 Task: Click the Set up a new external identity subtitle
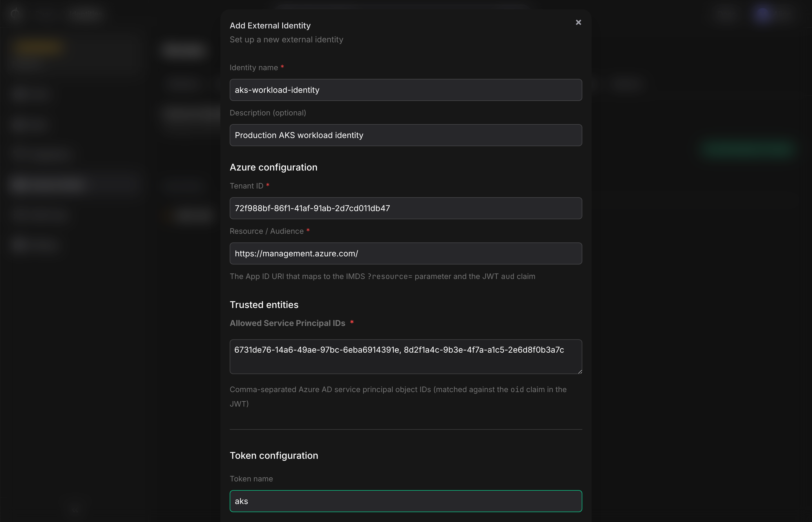pyautogui.click(x=286, y=40)
